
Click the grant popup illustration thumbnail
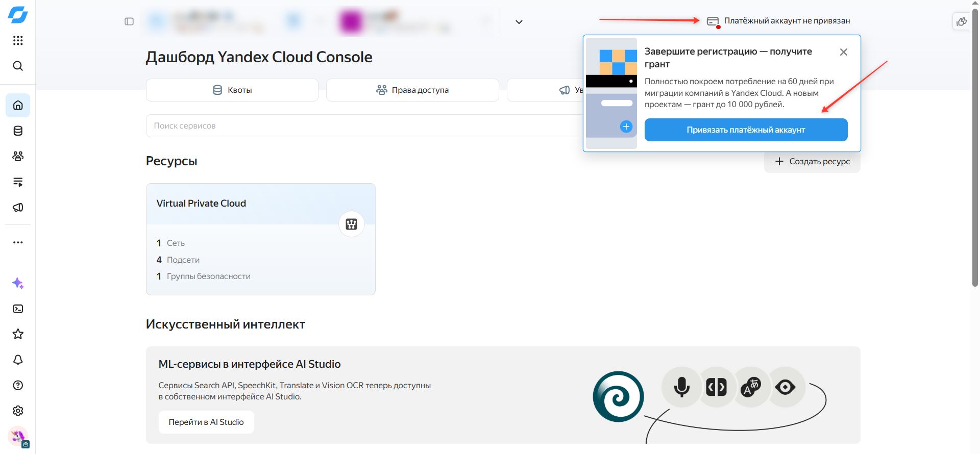(611, 93)
